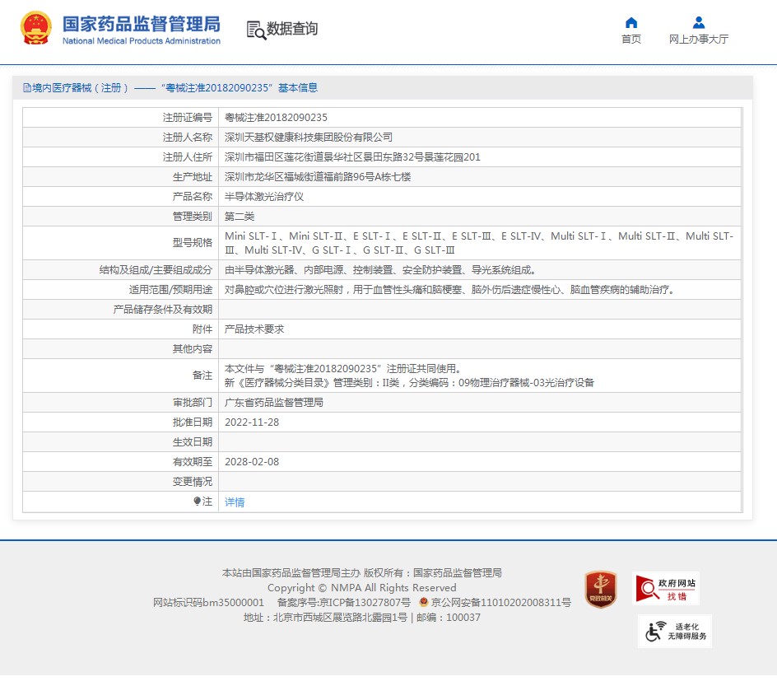The height and width of the screenshot is (700, 777).
Task: Select approval date 2022-11-28
Action: pos(252,422)
